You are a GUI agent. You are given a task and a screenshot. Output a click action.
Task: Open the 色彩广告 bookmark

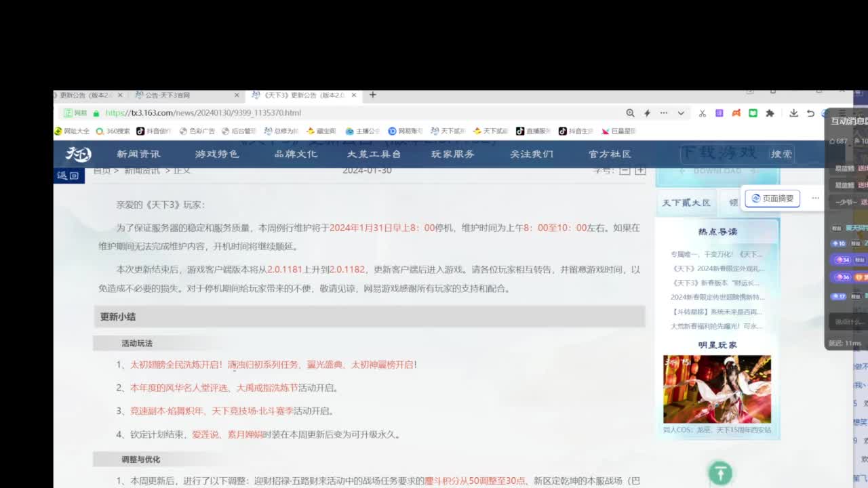pos(197,131)
